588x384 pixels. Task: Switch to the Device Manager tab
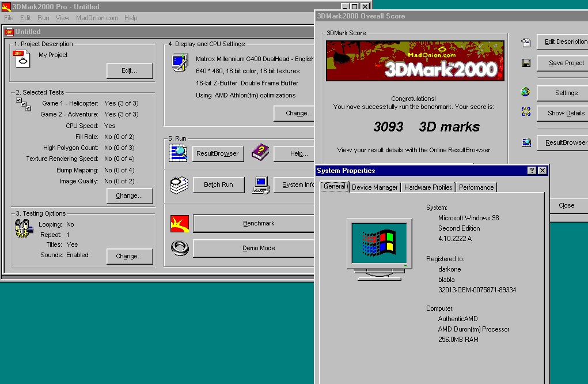point(374,187)
